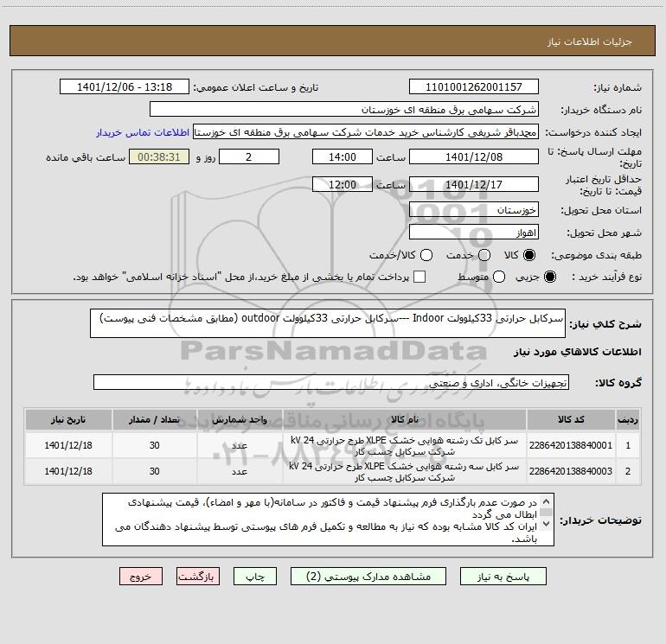
Task: Click the بازگشت back button
Action: (198, 577)
